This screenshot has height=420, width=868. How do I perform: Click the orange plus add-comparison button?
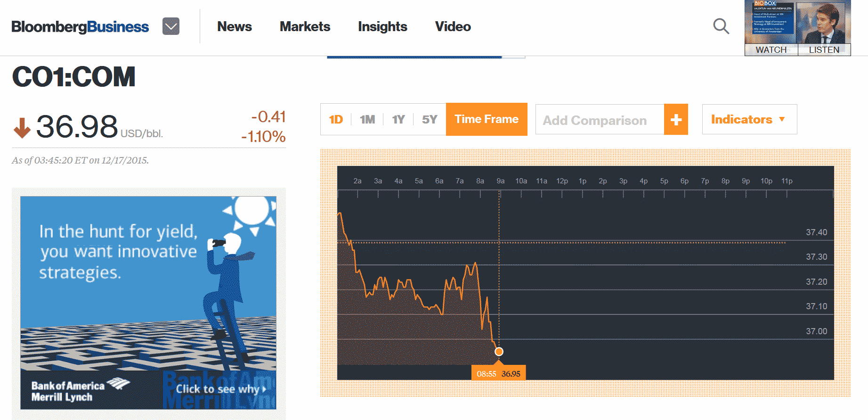click(676, 120)
